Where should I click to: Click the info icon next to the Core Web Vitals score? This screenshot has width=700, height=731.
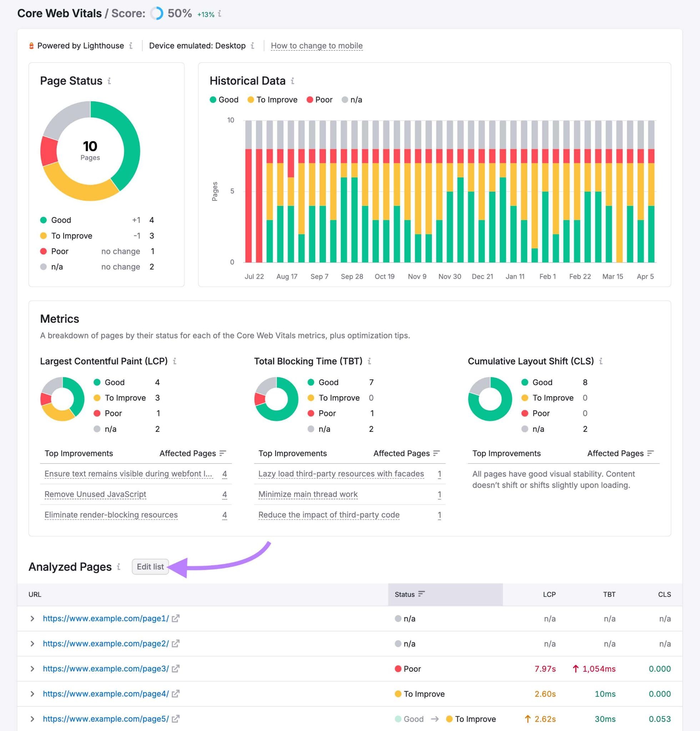tap(220, 14)
